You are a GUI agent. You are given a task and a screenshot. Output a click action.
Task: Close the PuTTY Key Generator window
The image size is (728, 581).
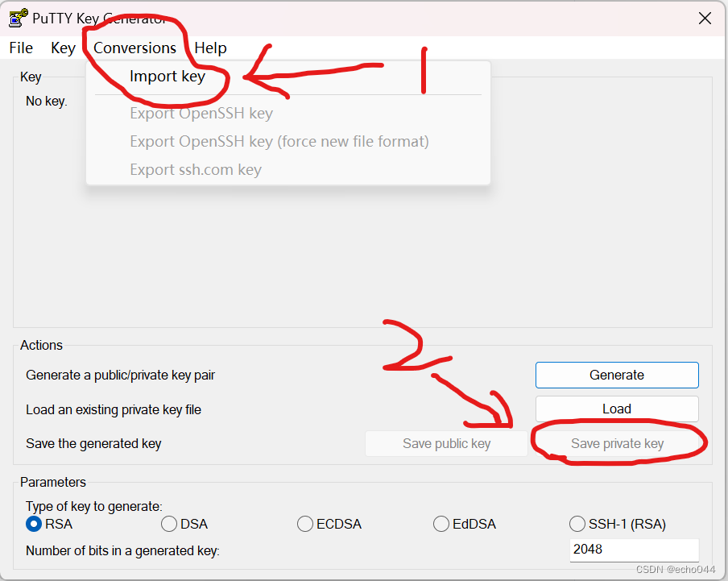click(705, 18)
